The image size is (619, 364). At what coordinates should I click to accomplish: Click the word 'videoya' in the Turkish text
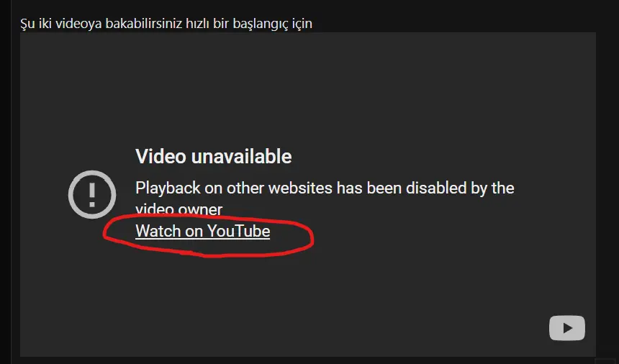pyautogui.click(x=78, y=24)
